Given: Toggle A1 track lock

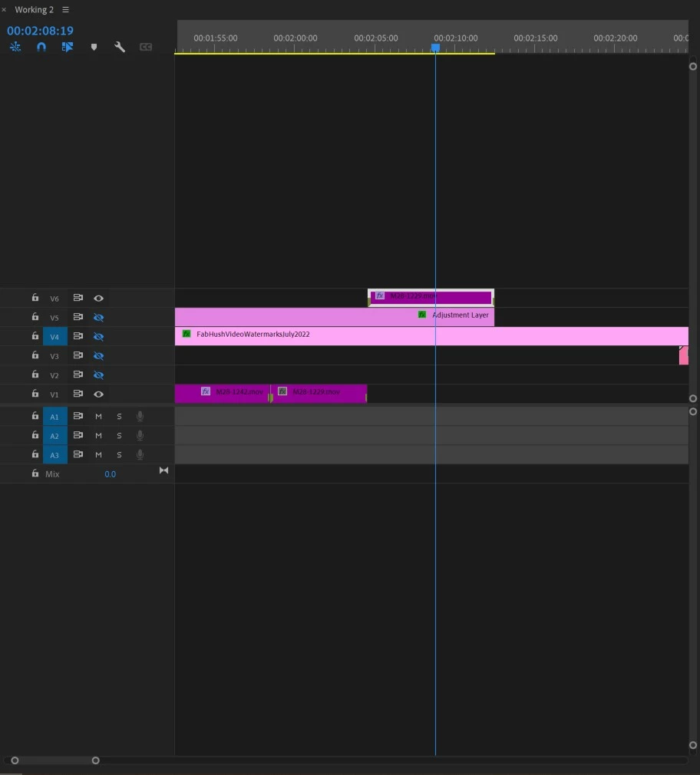Looking at the screenshot, I should click(x=35, y=416).
